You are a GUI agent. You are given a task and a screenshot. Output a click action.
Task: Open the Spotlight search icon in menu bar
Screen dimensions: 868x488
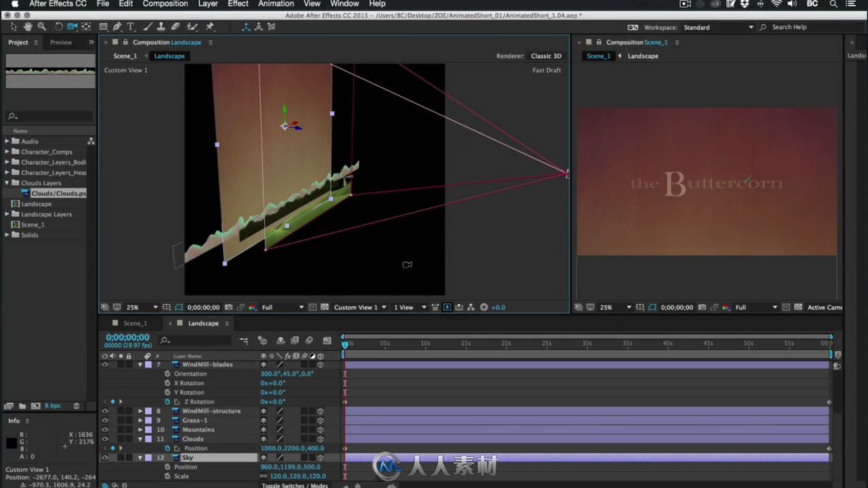[x=833, y=4]
